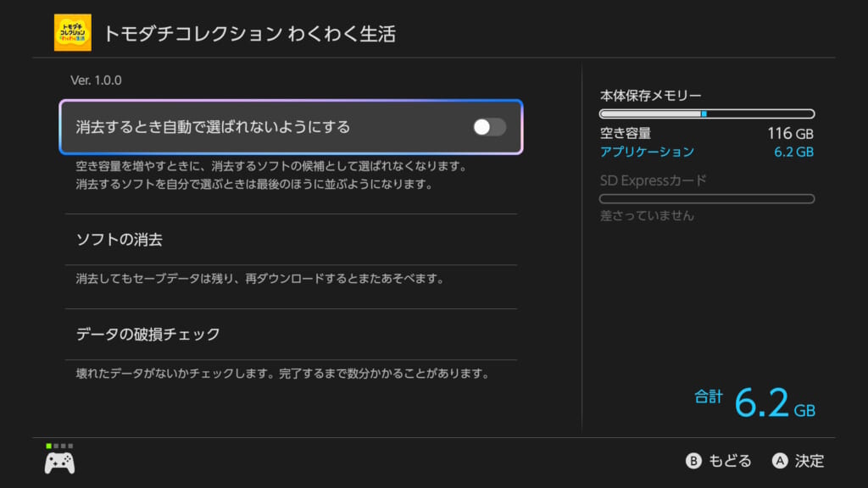Click the アプリケーション storage label
Image resolution: width=868 pixels, height=488 pixels.
(647, 152)
